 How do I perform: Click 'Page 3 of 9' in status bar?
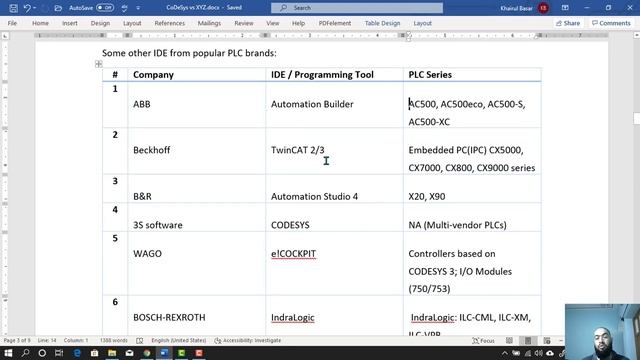point(17,340)
